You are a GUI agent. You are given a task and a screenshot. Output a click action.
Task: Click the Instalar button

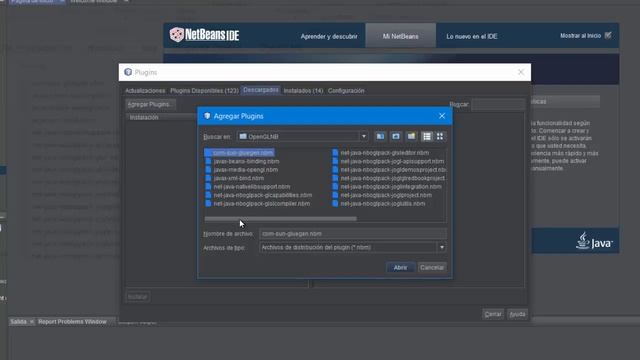pyautogui.click(x=138, y=297)
